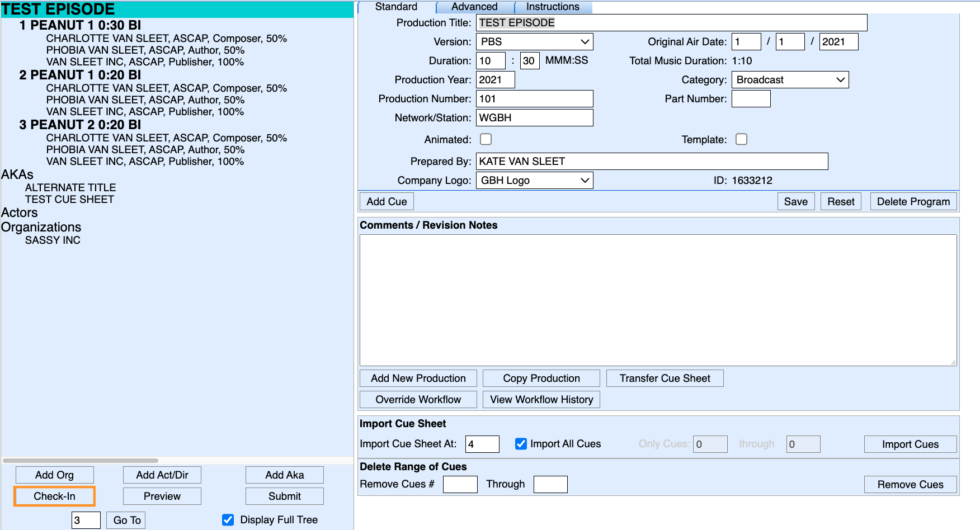The image size is (980, 530).
Task: Click Part Number field
Action: click(751, 99)
